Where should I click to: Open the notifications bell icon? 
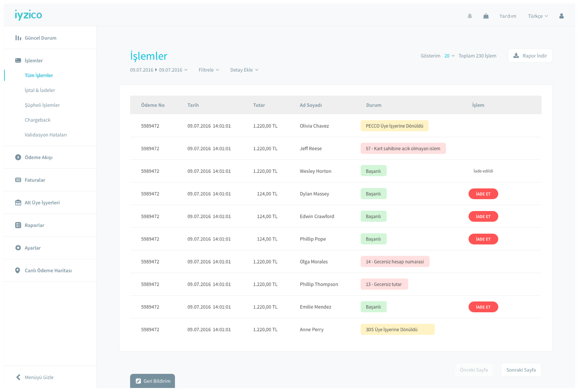point(470,16)
